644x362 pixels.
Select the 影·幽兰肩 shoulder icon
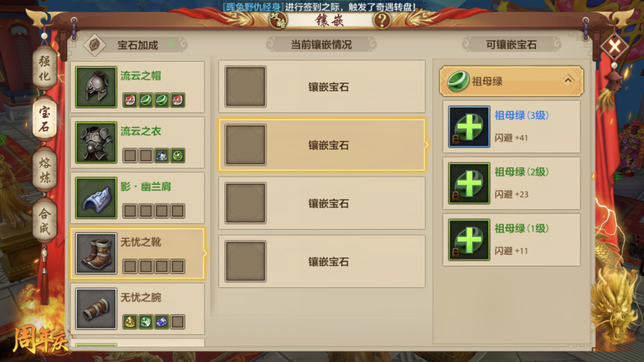point(96,198)
